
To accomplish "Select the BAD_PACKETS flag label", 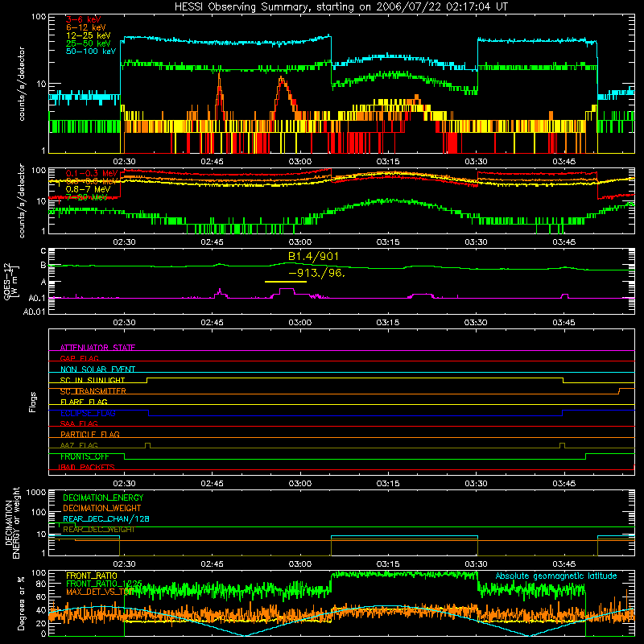I will click(86, 467).
